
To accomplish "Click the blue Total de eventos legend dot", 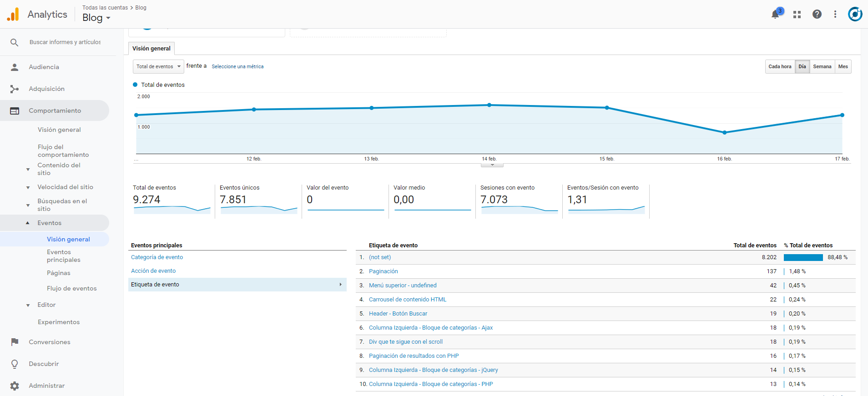I will click(x=135, y=85).
